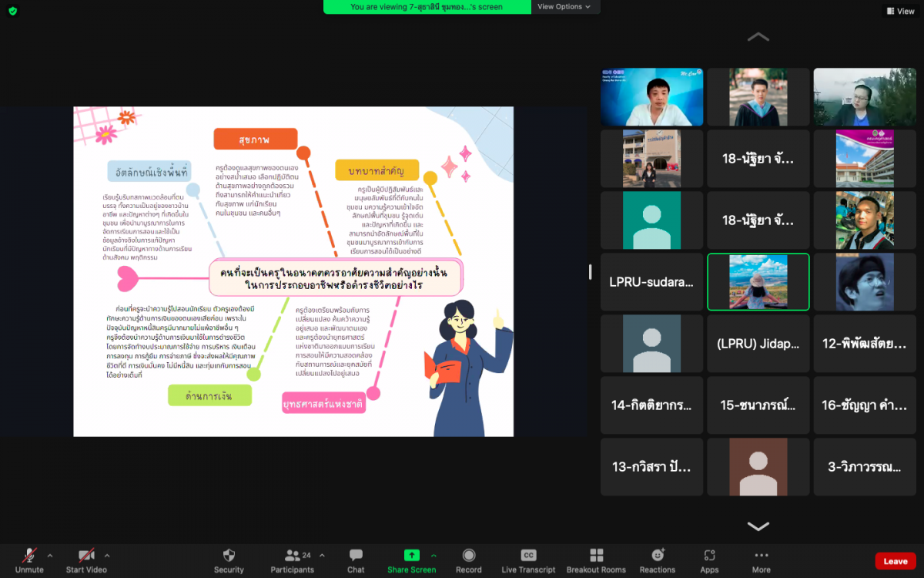
Task: Enable Live Transcript CC icon
Action: click(x=528, y=555)
